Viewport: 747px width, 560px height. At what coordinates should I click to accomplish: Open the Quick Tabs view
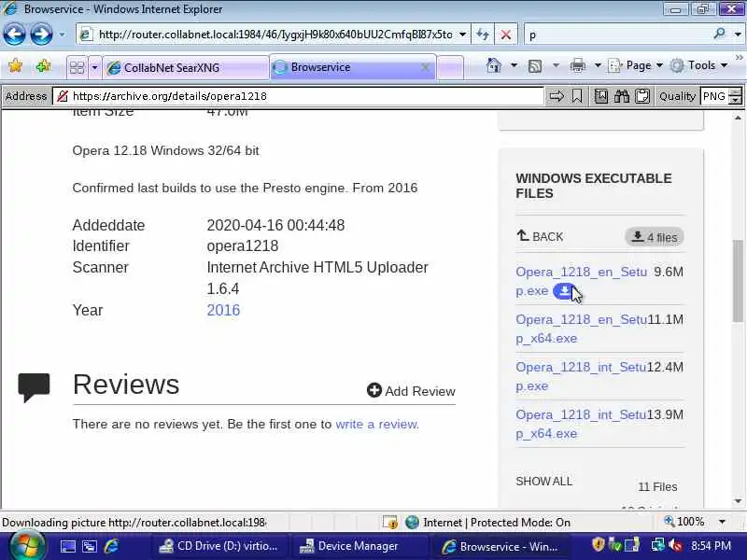(x=77, y=67)
